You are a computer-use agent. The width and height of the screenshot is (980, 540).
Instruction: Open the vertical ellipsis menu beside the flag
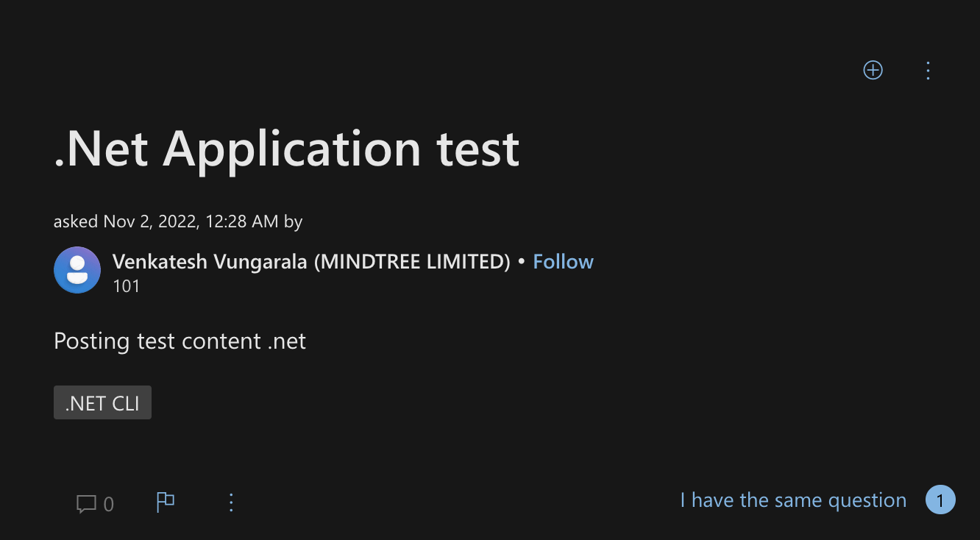(x=231, y=502)
